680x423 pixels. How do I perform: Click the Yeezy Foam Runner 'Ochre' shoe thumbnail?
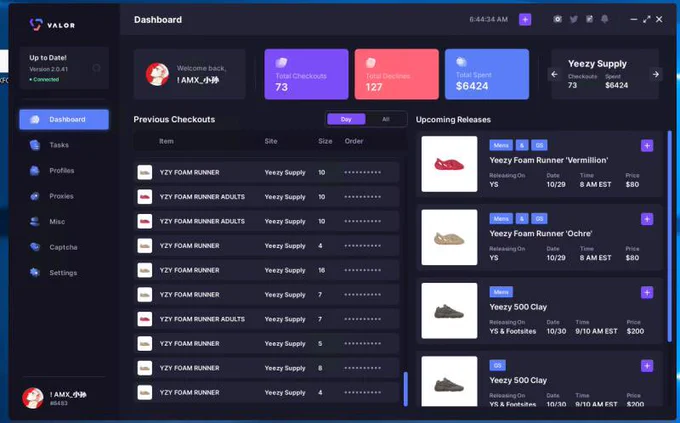pos(449,237)
